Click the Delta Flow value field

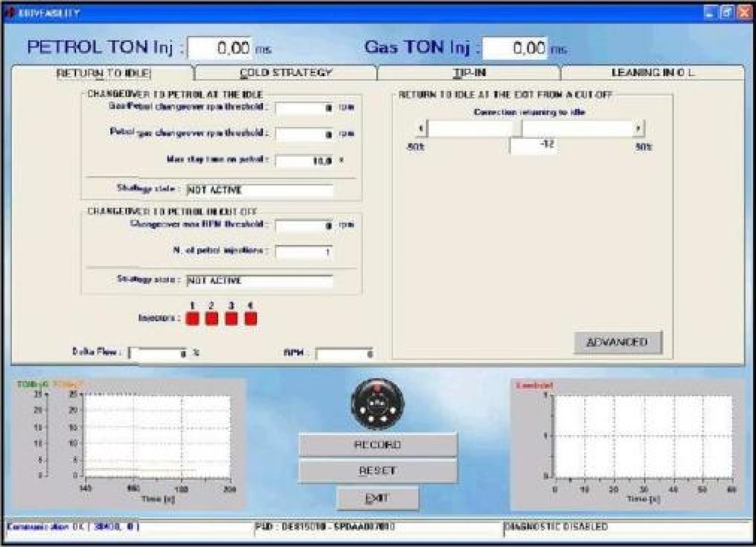tap(158, 353)
